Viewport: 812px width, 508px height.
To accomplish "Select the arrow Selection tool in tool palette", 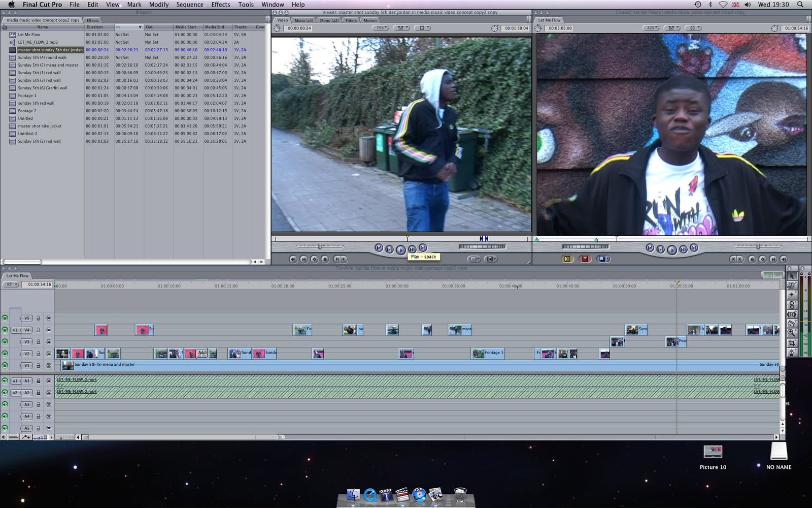I will point(792,276).
